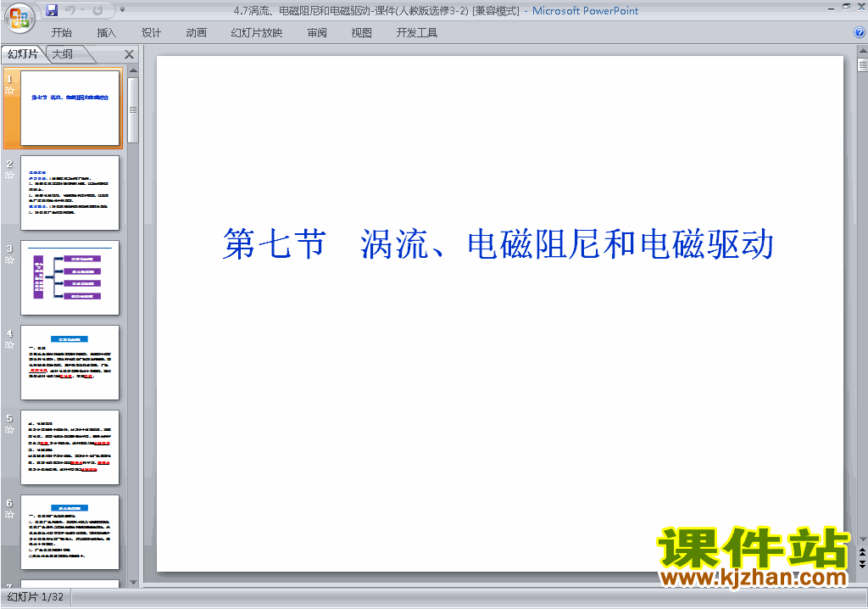Open the 开始 ribbon tab

tap(61, 33)
